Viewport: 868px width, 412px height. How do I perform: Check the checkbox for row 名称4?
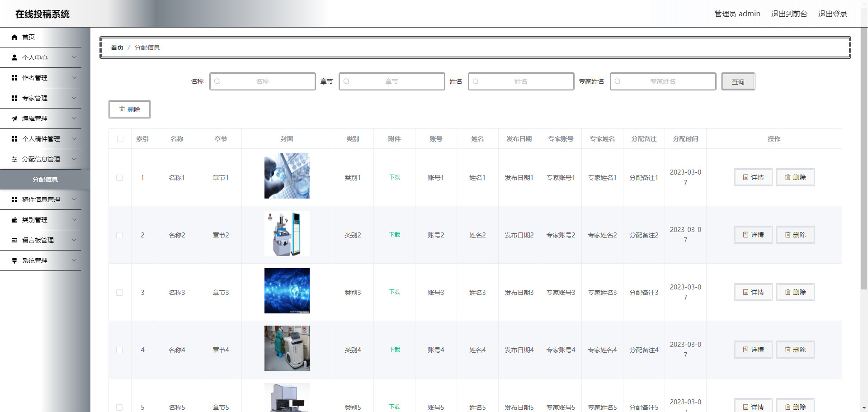(x=119, y=350)
